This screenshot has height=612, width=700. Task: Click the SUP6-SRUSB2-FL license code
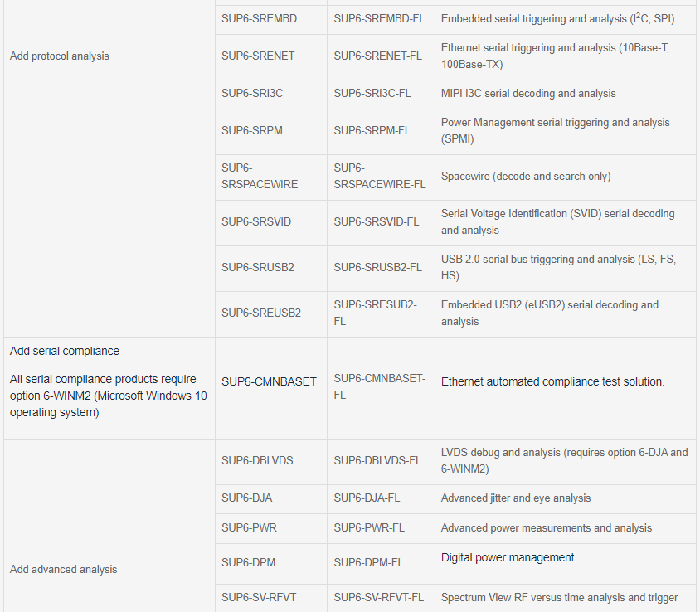click(x=377, y=267)
